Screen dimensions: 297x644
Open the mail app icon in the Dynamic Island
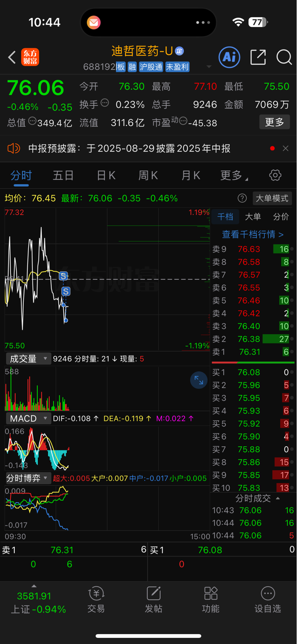point(93,22)
